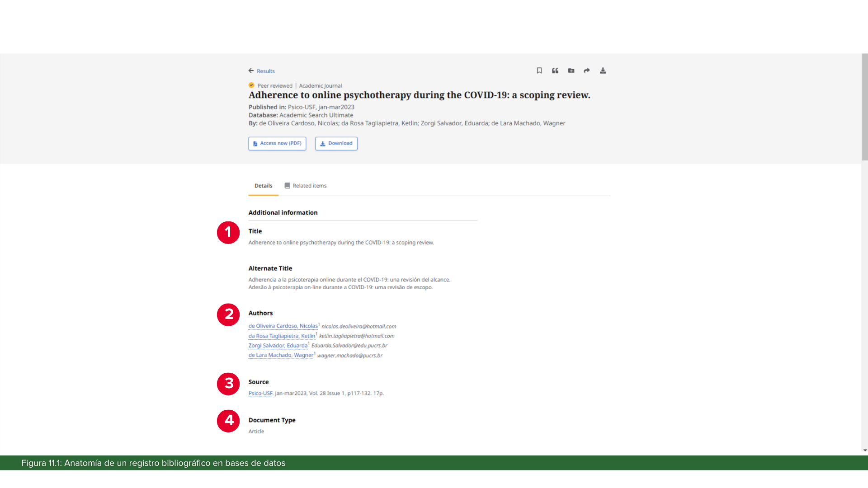Open the Psico-USF source link
Screen dimensions: 868x488
pyautogui.click(x=260, y=393)
